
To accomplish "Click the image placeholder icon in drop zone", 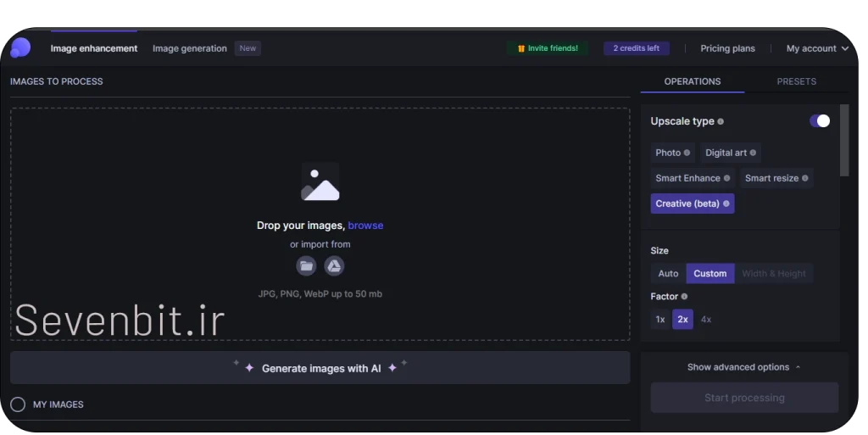I will coord(320,182).
